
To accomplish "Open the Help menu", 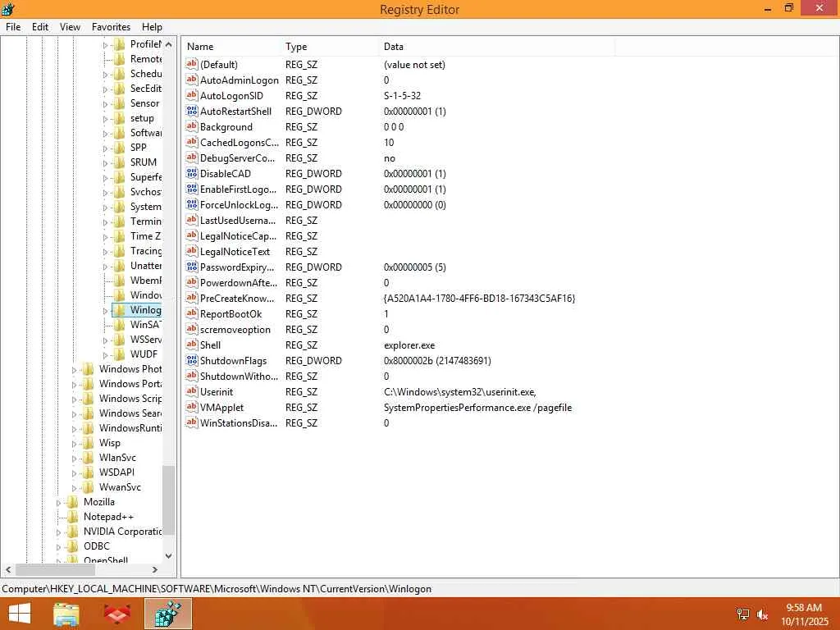I will click(152, 27).
